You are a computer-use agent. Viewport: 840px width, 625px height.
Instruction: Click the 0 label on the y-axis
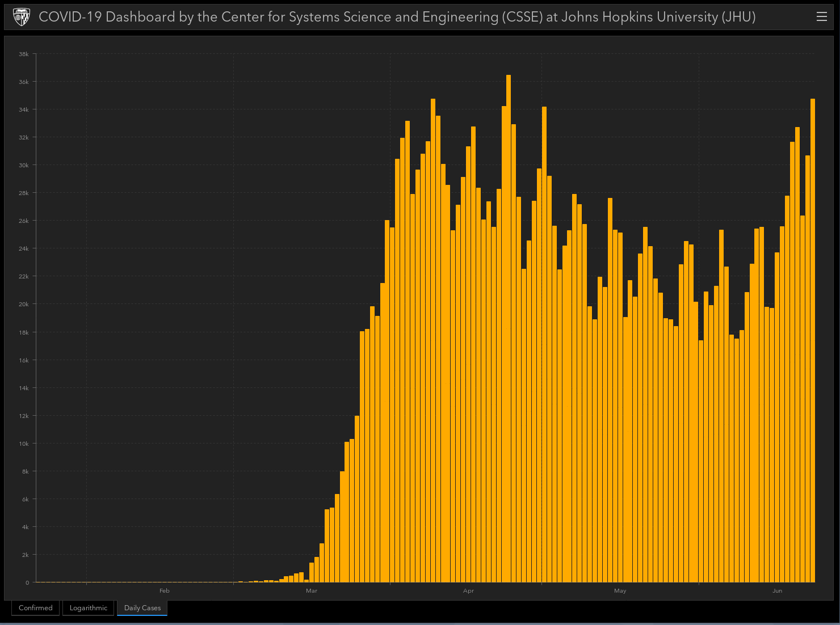(x=27, y=583)
